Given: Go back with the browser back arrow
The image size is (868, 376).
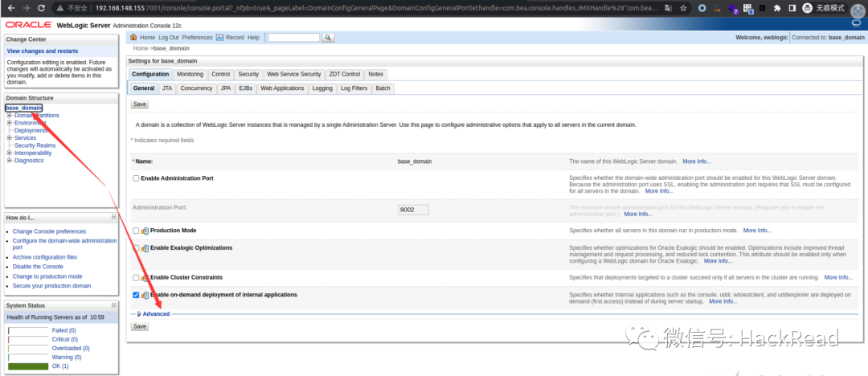Looking at the screenshot, I should coord(10,8).
